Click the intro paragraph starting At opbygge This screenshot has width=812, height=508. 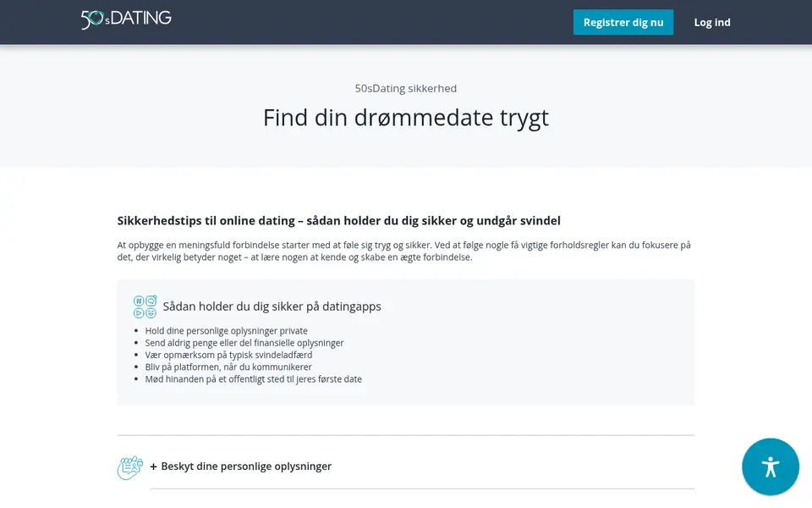tap(404, 251)
